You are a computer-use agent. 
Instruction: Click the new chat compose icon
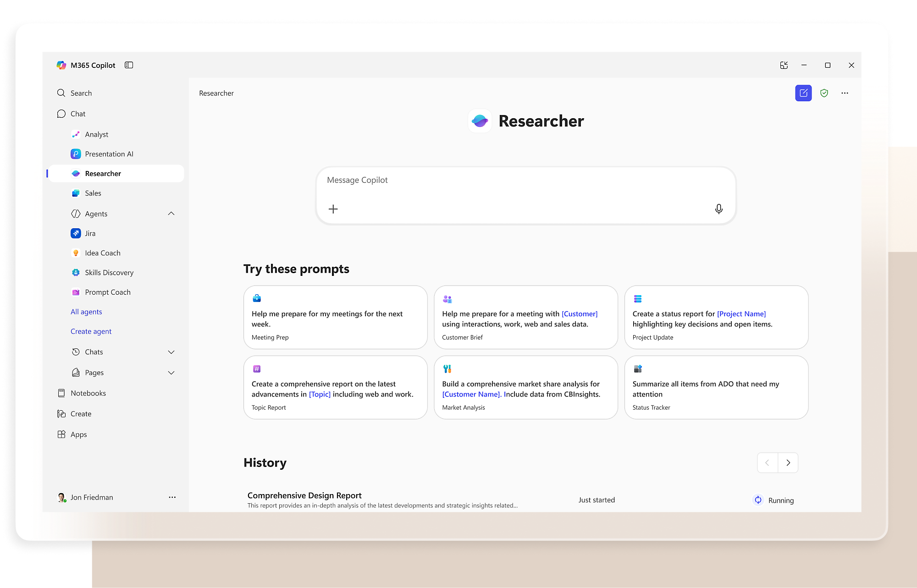pyautogui.click(x=803, y=93)
